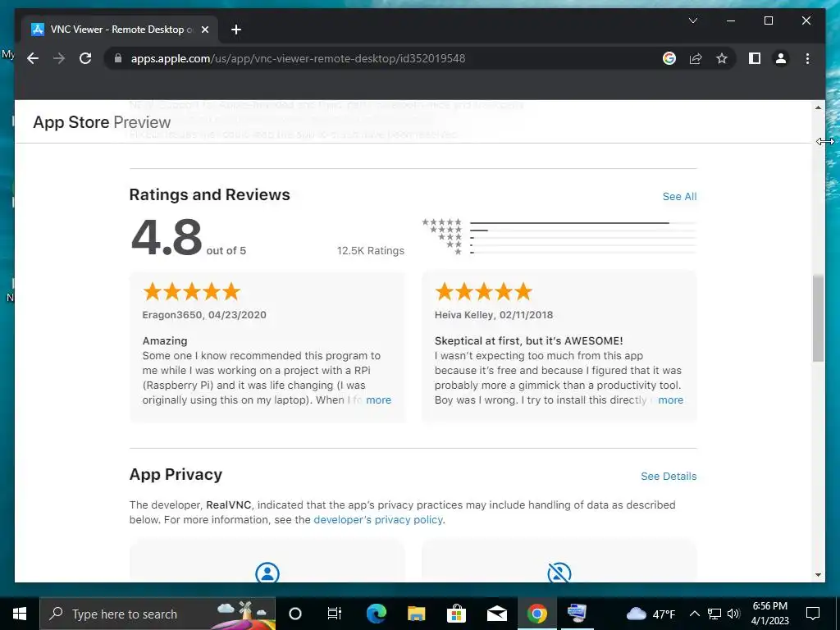Click the scrollbar up arrow
This screenshot has width=840, height=630.
point(818,107)
